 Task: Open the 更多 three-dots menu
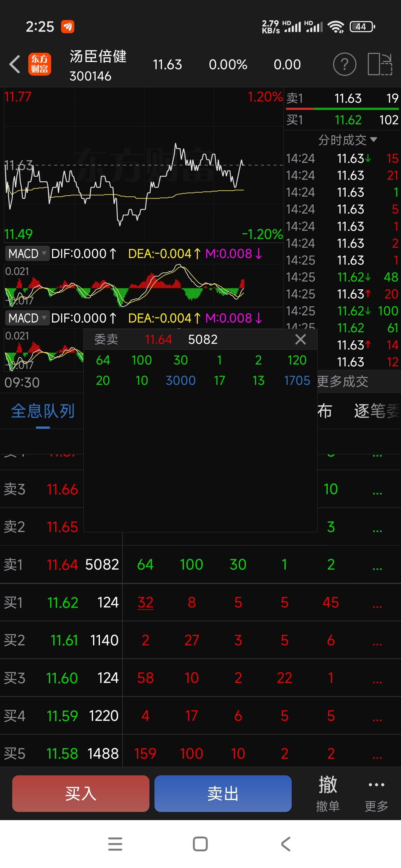[376, 793]
